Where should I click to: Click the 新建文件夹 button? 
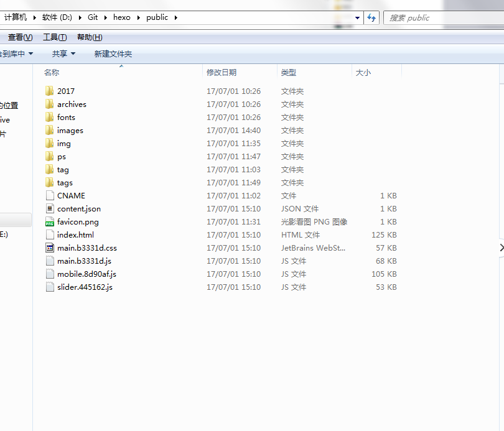coord(113,53)
